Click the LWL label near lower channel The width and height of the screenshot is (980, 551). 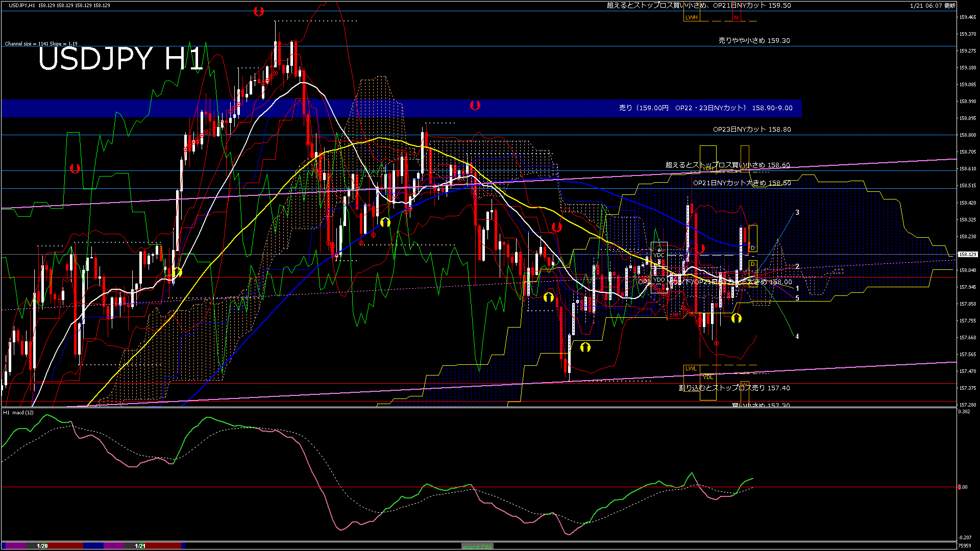[691, 368]
